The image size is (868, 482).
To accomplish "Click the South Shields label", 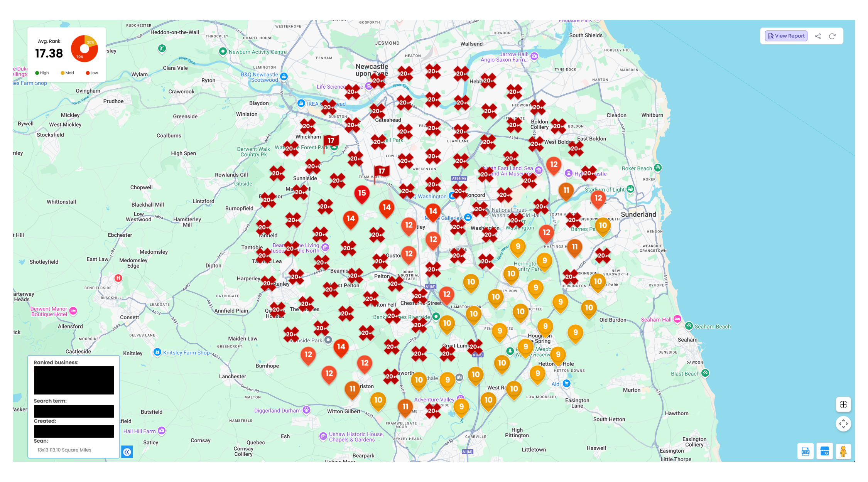I will 586,35.
